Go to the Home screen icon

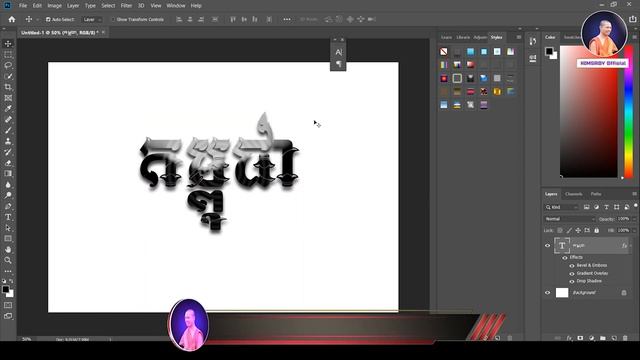pyautogui.click(x=12, y=19)
